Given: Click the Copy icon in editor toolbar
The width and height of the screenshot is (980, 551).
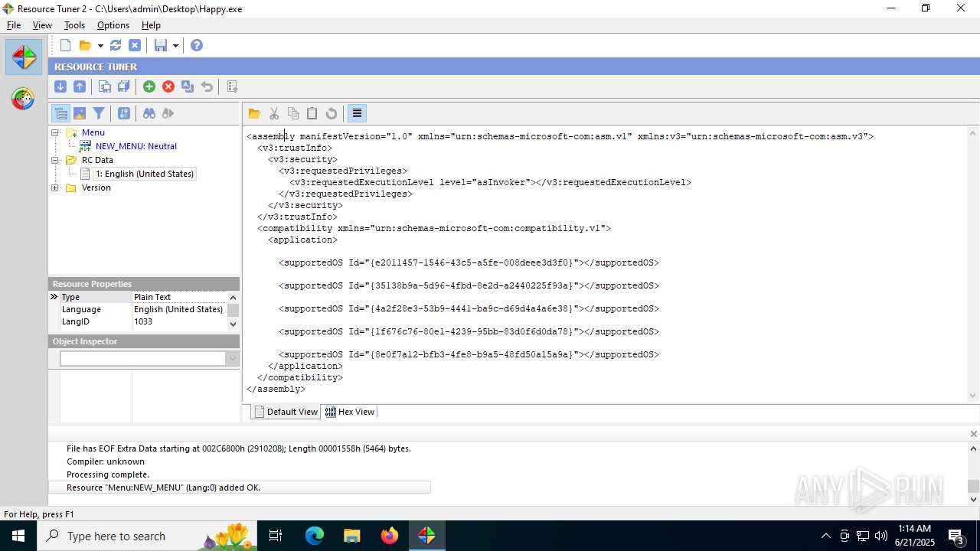Looking at the screenshot, I should [x=293, y=113].
